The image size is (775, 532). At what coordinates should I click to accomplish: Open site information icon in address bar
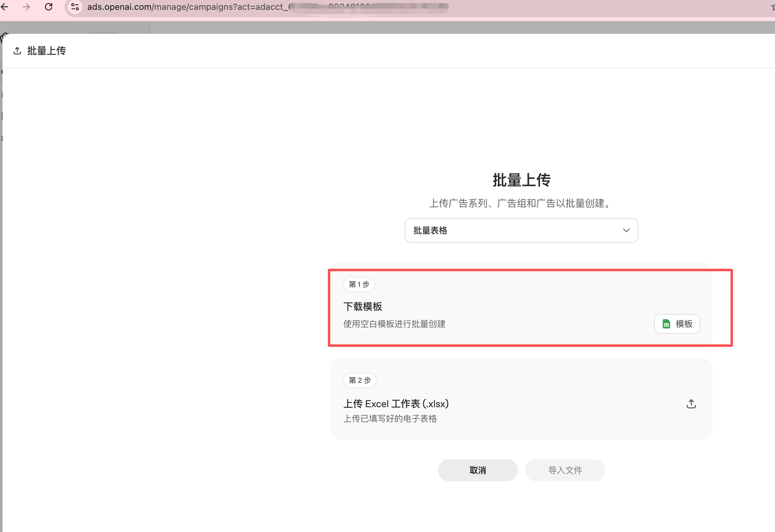pyautogui.click(x=75, y=7)
